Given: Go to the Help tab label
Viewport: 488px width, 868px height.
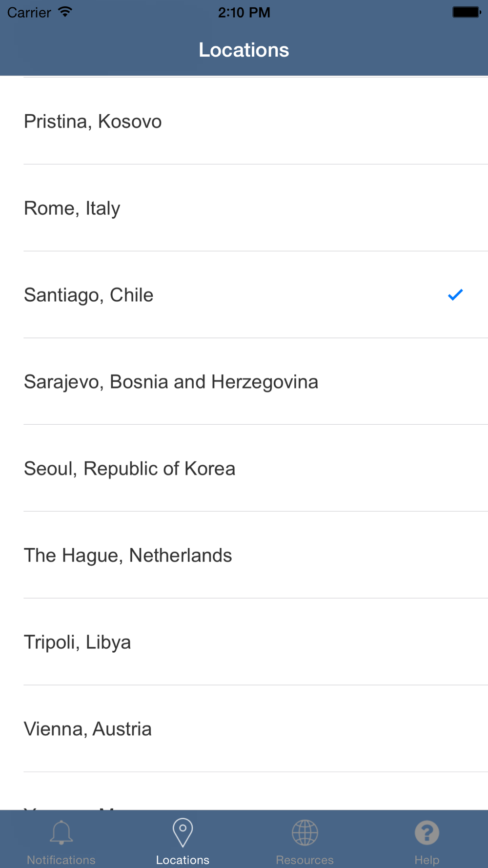Looking at the screenshot, I should point(427,860).
